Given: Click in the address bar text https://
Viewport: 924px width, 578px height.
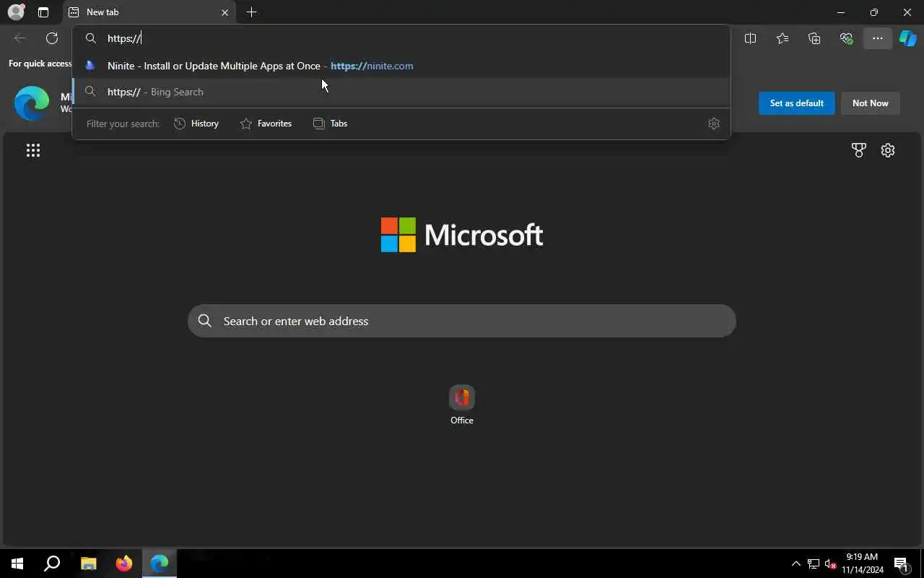Looking at the screenshot, I should click(x=124, y=38).
